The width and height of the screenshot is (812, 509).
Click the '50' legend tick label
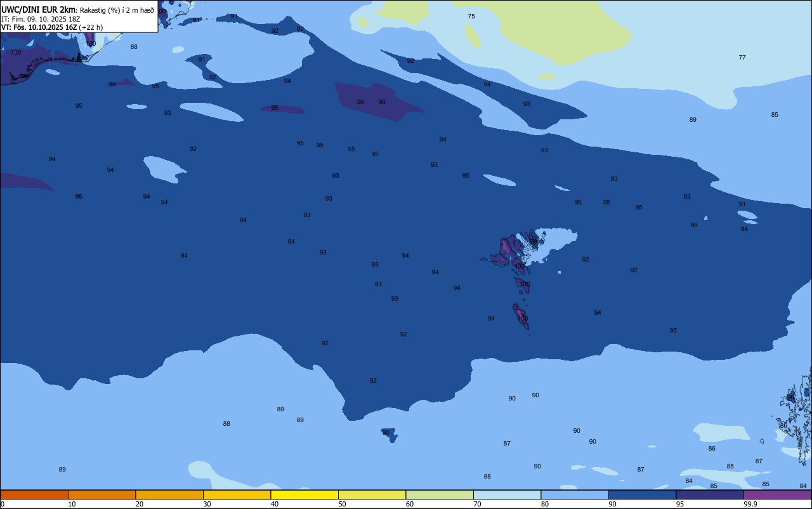[342, 504]
